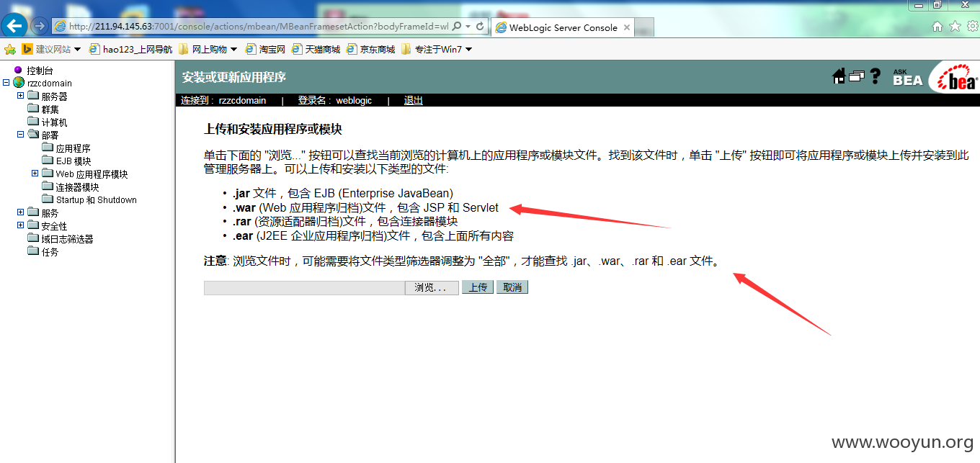Select the 控制台 tree node

pos(40,71)
